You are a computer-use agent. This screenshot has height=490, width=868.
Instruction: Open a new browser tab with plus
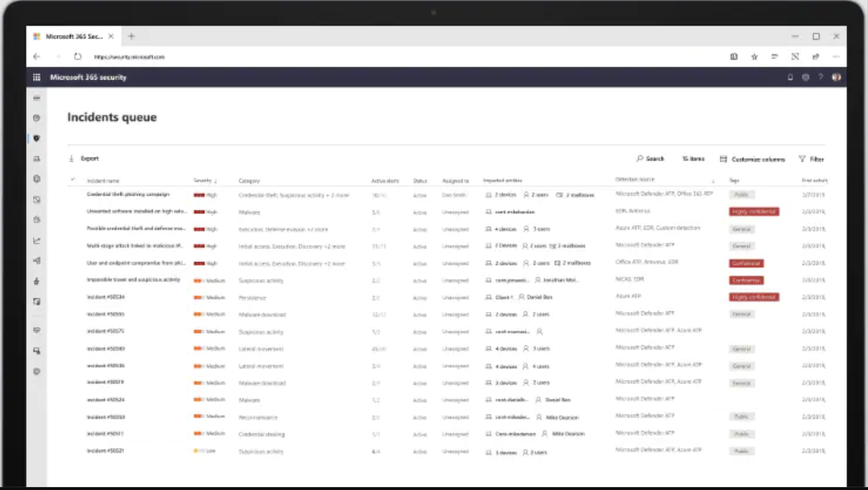(131, 36)
